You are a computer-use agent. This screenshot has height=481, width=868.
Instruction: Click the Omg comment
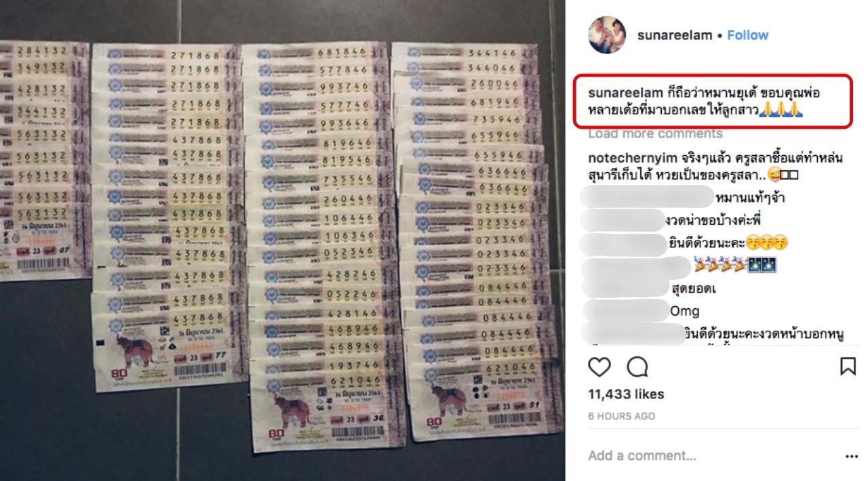click(684, 312)
